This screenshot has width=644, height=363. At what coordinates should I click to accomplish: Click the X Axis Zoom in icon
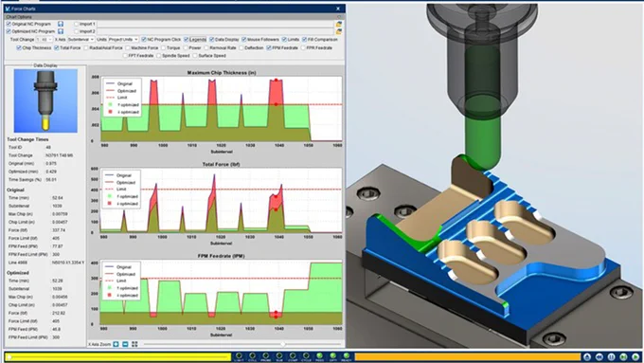click(116, 344)
